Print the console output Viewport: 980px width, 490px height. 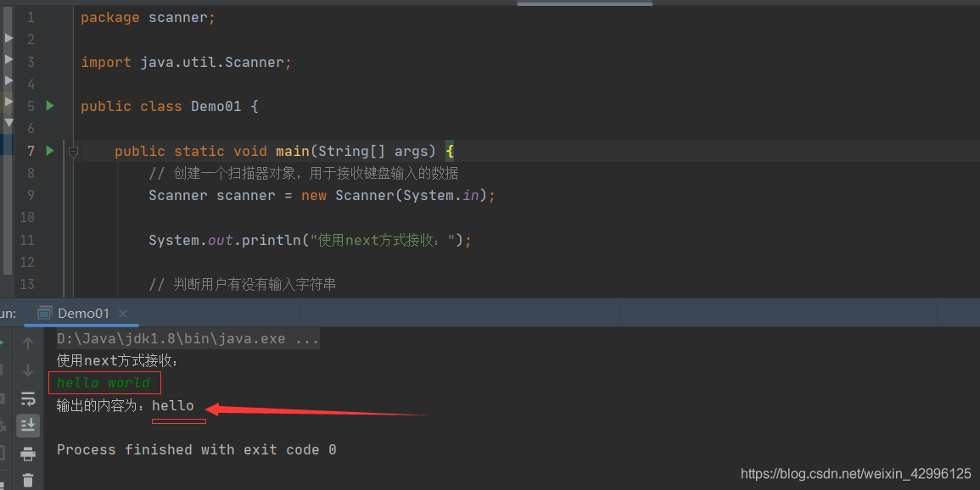(x=28, y=454)
